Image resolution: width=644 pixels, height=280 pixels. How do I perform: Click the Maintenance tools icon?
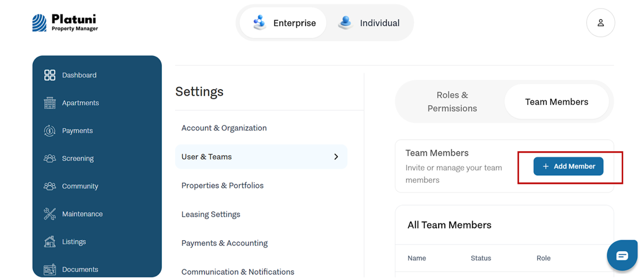[50, 214]
